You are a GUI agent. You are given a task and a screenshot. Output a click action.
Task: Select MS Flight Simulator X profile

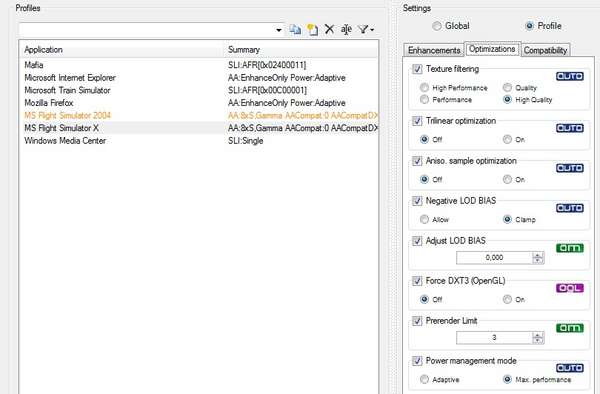click(198, 128)
